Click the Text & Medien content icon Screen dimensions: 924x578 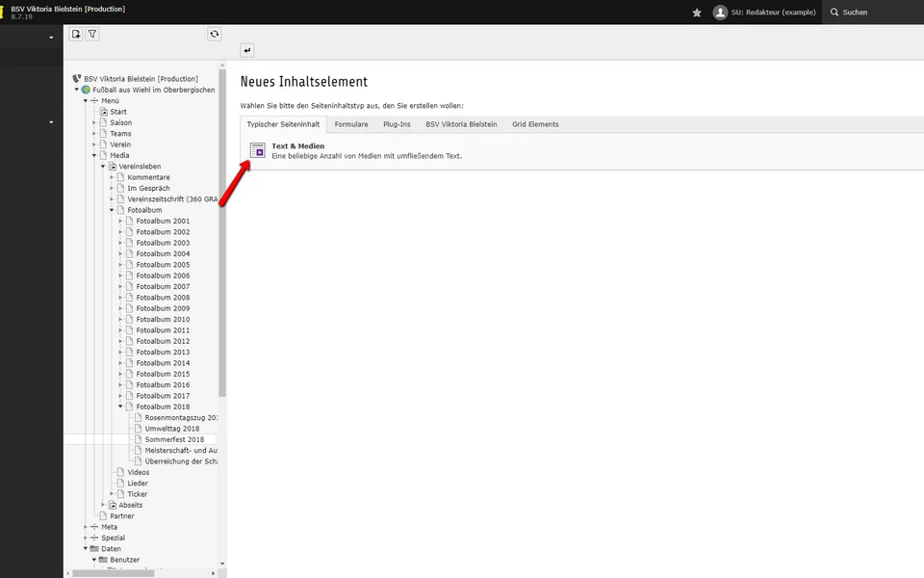click(x=257, y=150)
